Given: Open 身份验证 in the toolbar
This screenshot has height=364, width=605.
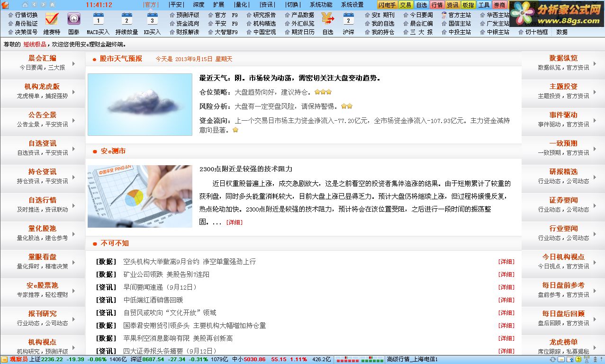Looking at the screenshot, I should click(23, 24).
